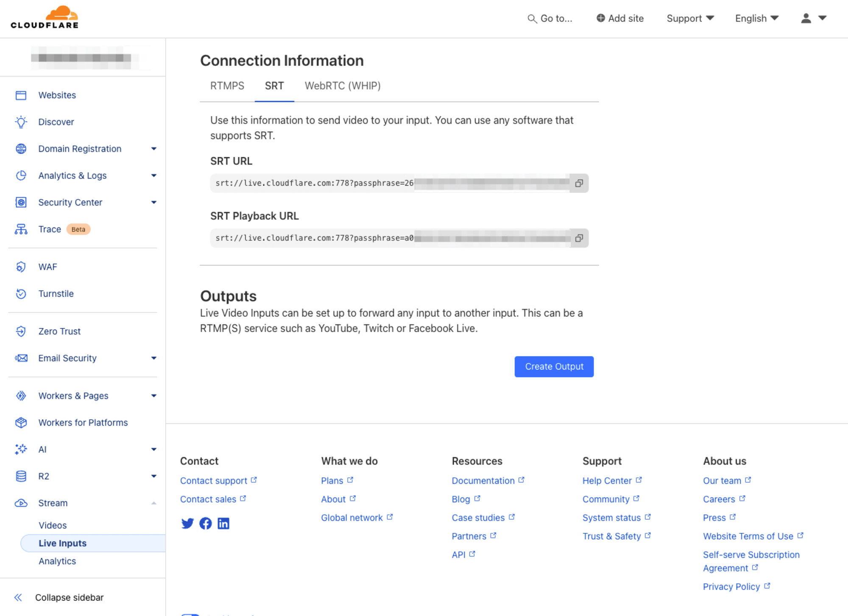Open the Support dropdown menu
Viewport: 848px width, 616px height.
pyautogui.click(x=690, y=18)
